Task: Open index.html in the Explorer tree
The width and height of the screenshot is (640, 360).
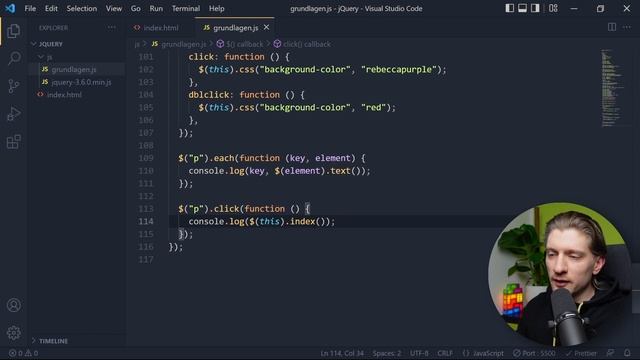Action: (x=64, y=95)
